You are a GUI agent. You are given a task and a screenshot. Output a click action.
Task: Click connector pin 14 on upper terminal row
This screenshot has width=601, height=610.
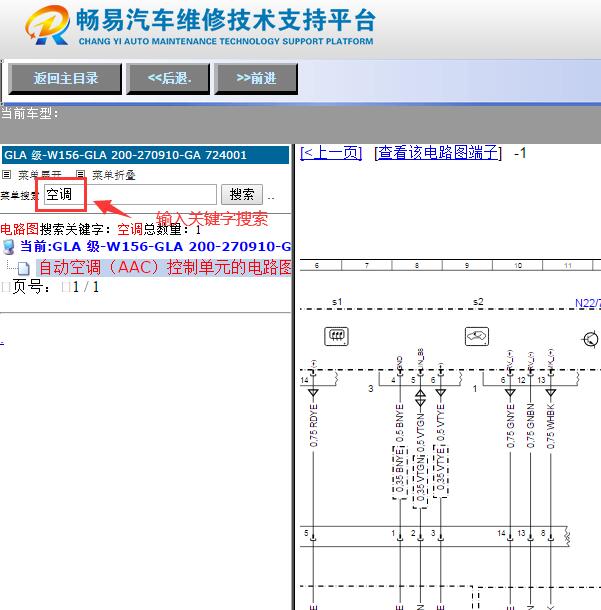(305, 380)
